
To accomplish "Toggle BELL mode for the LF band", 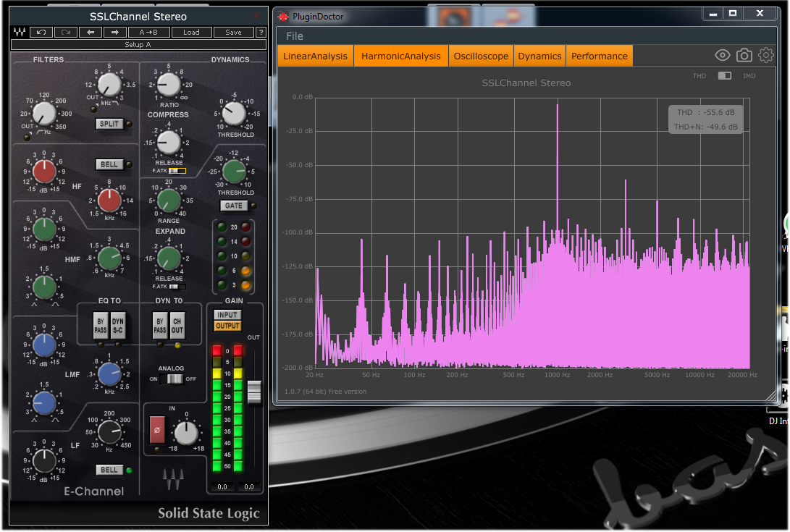I will [109, 470].
